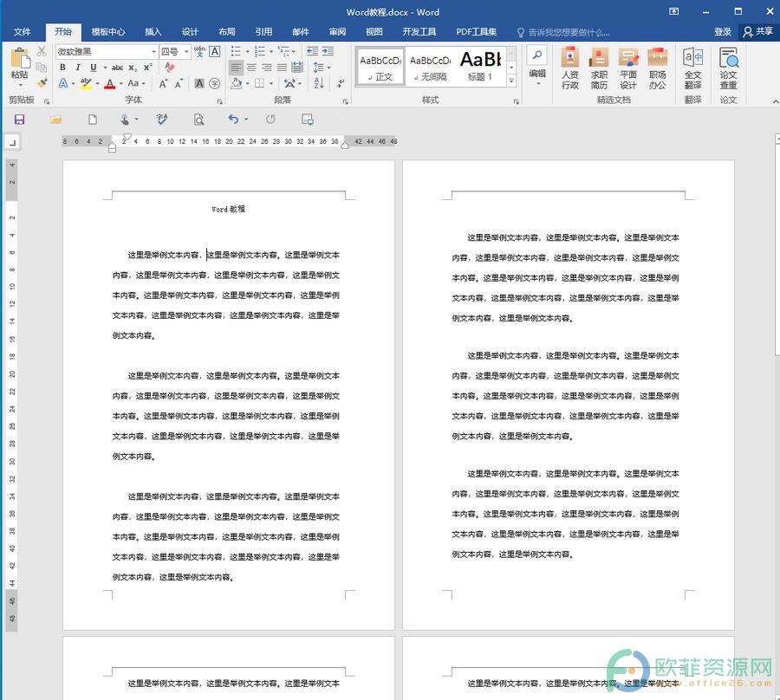
Task: Increase font size with the grow-font icon
Action: 163,83
